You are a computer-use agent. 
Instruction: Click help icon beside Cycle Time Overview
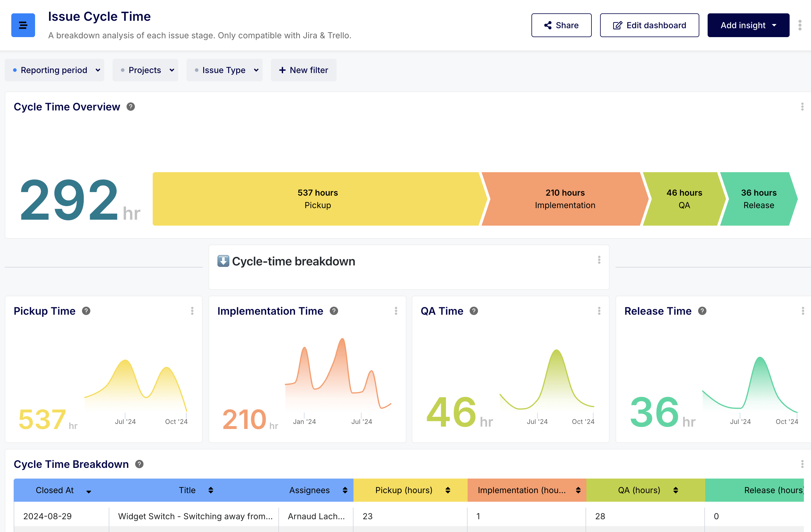point(130,107)
